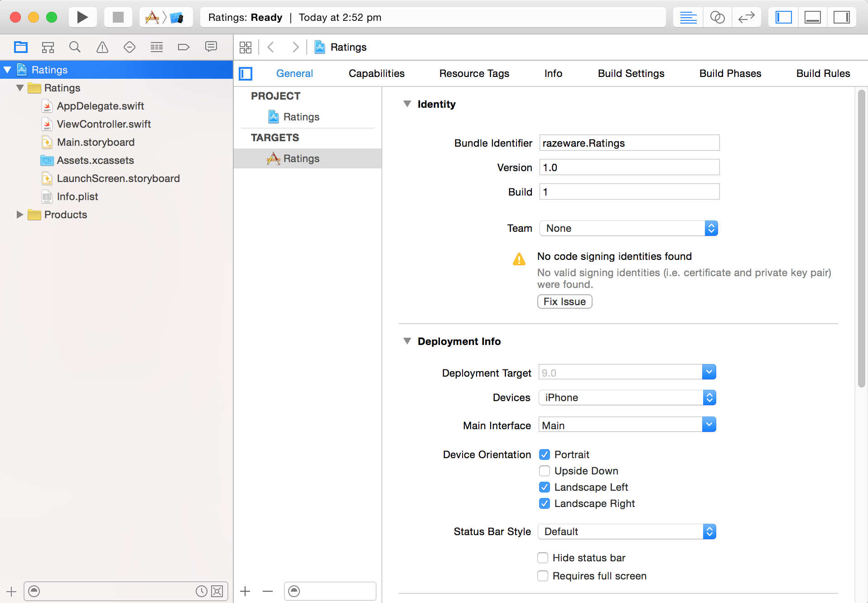Open the Issue navigator
Image resolution: width=868 pixels, height=603 pixels.
point(102,47)
